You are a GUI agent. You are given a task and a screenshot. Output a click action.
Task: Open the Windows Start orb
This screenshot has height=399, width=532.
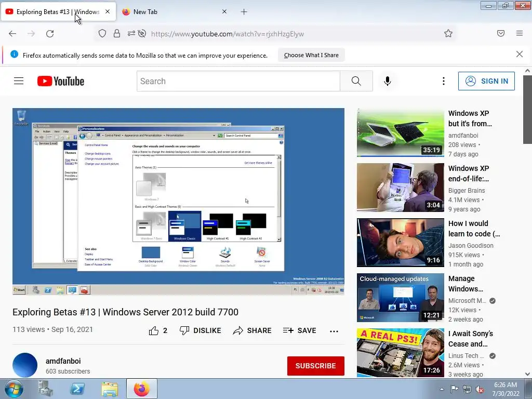(14, 389)
